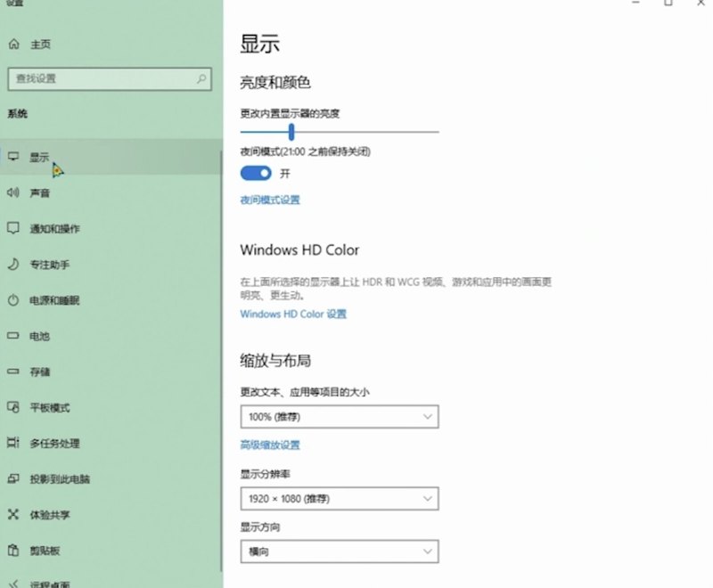This screenshot has width=713, height=588.
Task: Click the clipboard icon beside 剪贴板
Action: click(x=13, y=551)
